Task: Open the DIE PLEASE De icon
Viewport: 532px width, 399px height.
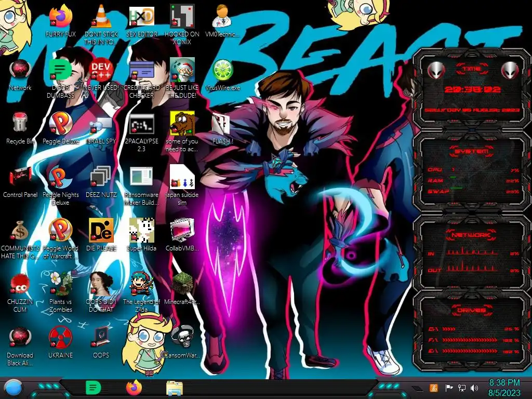Action: click(101, 231)
